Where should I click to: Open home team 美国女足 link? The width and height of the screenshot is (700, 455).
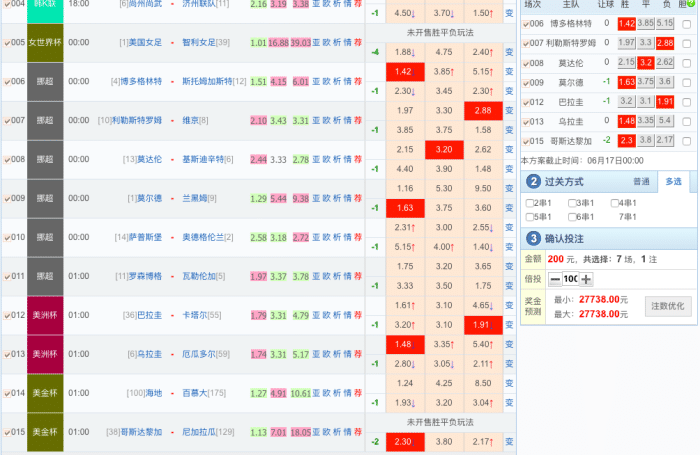[145, 42]
